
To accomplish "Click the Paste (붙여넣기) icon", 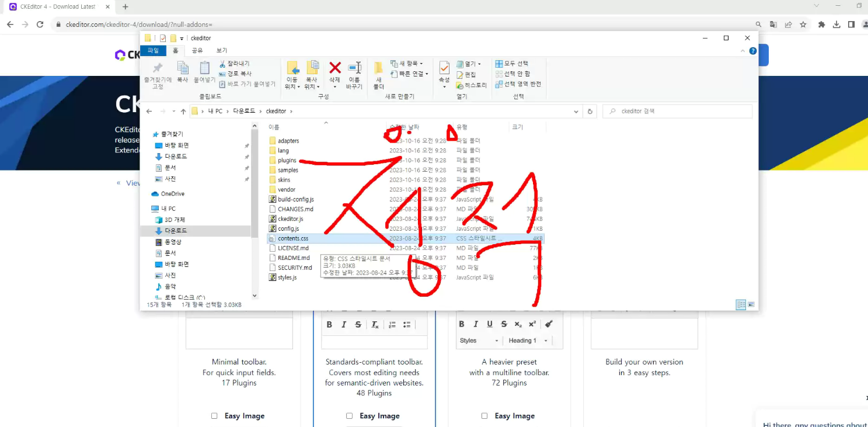I will (x=204, y=68).
